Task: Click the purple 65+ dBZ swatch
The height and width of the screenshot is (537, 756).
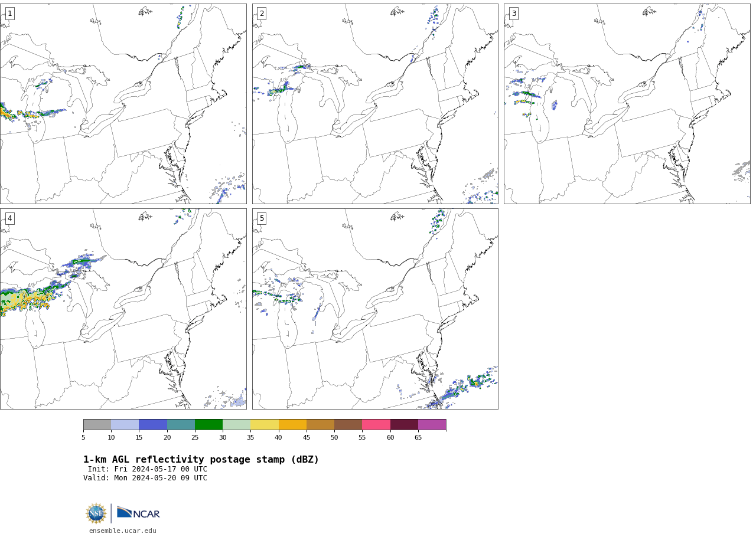Action: pos(432,425)
